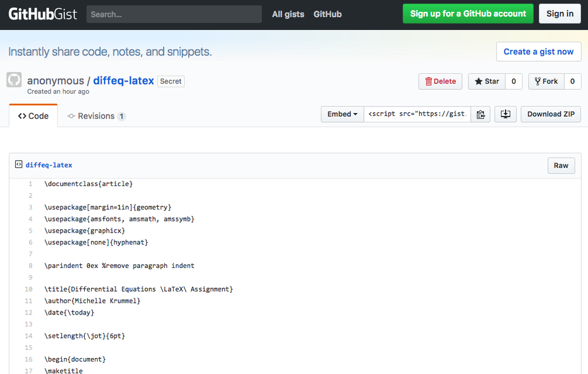Open All gists in navigation
This screenshot has height=374, width=588.
288,14
